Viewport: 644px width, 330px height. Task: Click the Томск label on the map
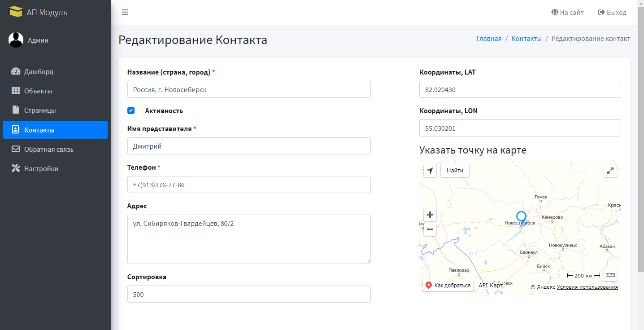[x=541, y=197]
